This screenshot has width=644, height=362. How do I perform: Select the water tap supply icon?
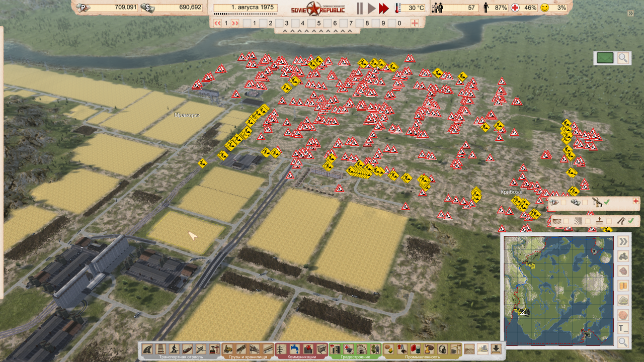tap(295, 349)
